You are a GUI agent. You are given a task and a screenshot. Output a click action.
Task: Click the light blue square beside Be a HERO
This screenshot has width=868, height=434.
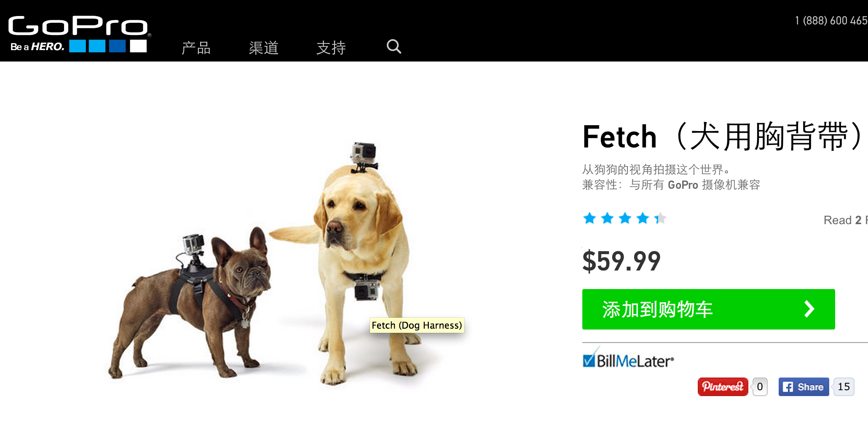coord(78,46)
